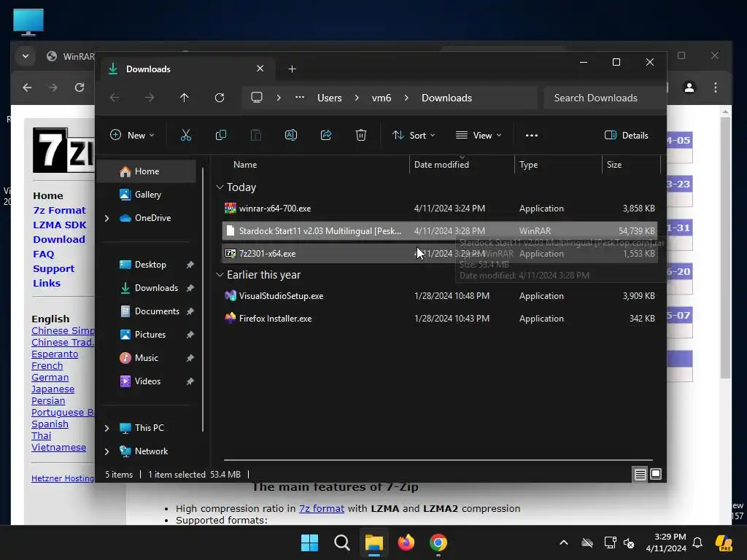Viewport: 747px width, 560px height.
Task: Open LZMA SDK link on 7-Zip page
Action: (60, 225)
